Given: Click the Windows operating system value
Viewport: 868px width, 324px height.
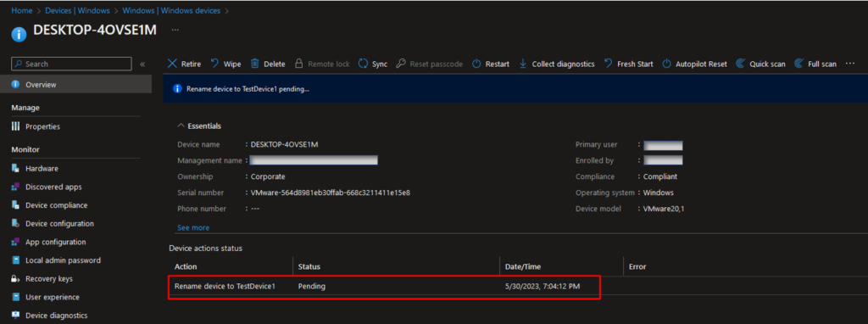Looking at the screenshot, I should point(658,193).
